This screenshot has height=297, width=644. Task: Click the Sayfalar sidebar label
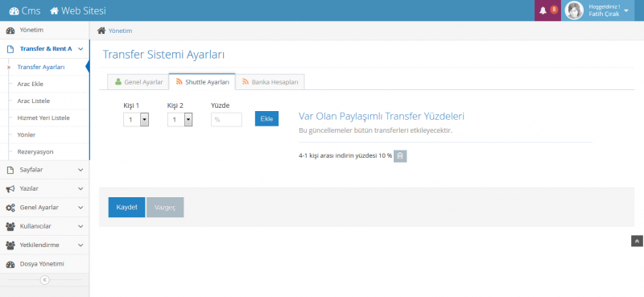tap(31, 170)
